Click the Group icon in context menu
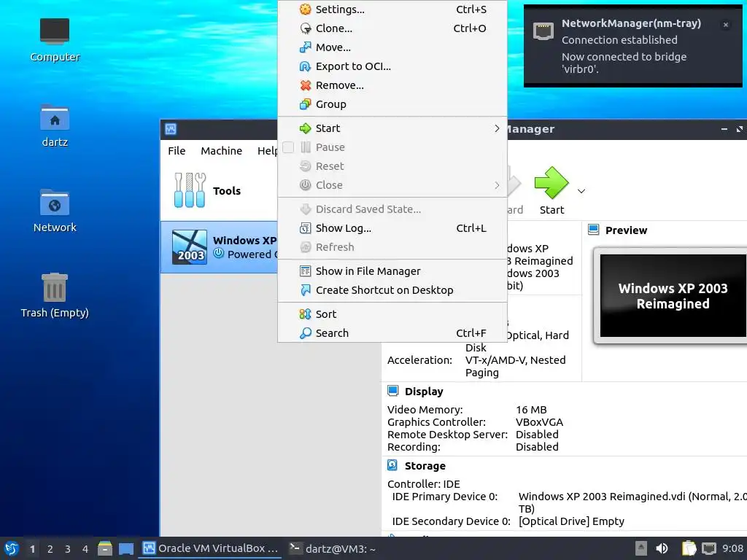 point(306,104)
